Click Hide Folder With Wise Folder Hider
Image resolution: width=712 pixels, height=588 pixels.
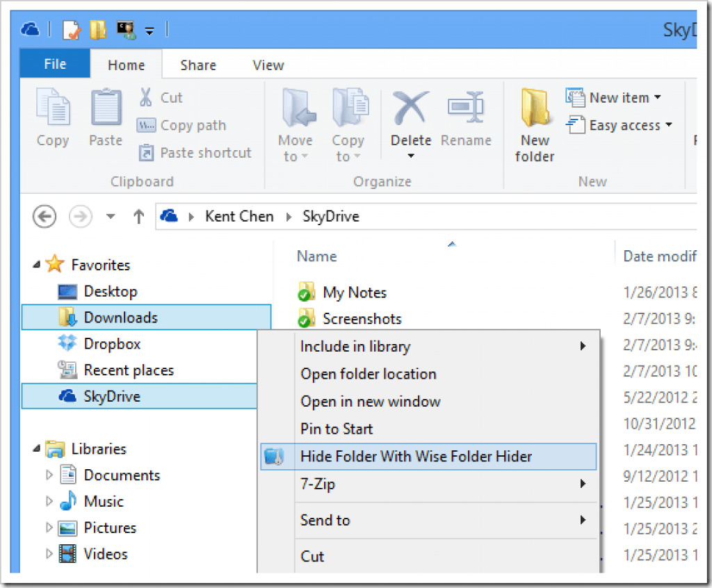pyautogui.click(x=428, y=457)
